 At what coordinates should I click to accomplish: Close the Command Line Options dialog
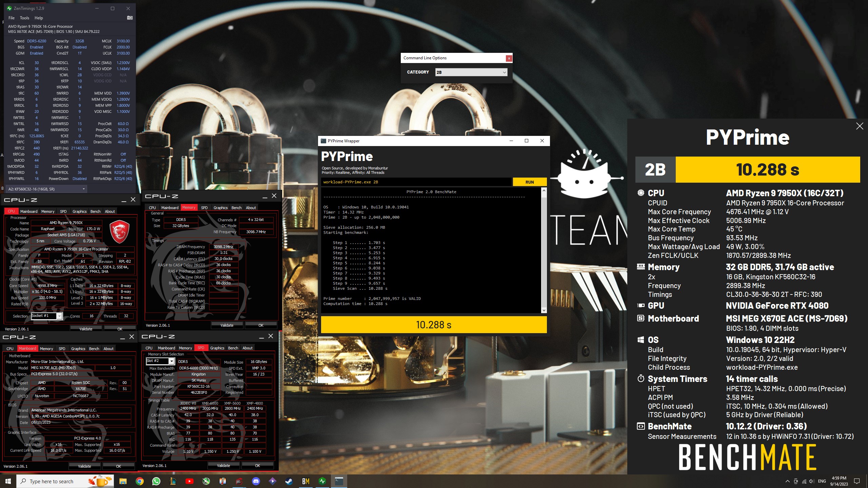click(x=509, y=58)
